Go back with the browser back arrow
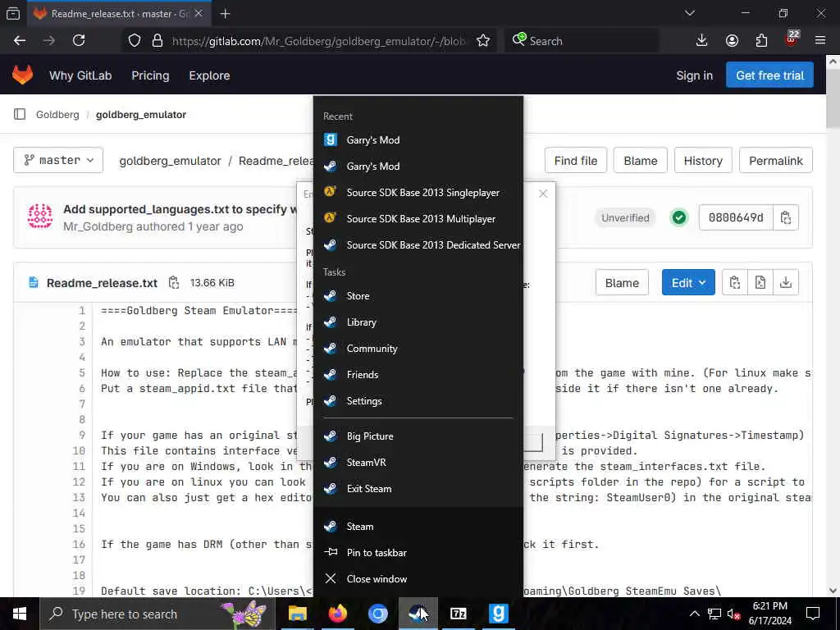 point(20,41)
